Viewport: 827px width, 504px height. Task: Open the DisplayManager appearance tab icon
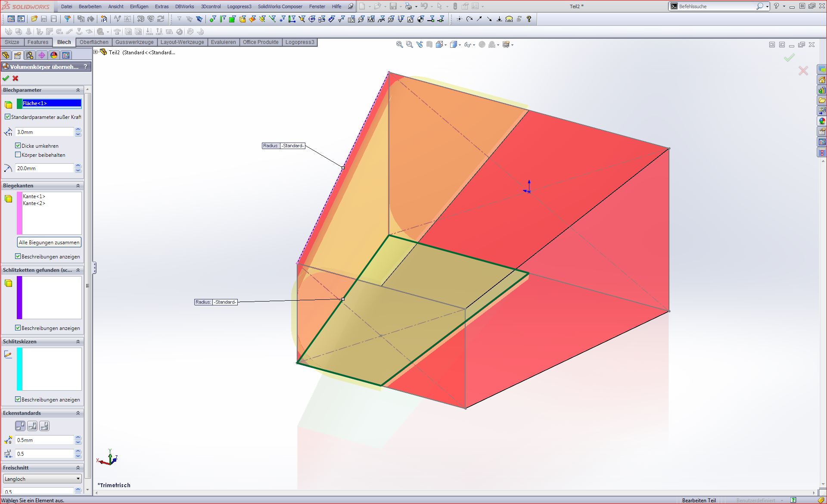click(x=54, y=55)
